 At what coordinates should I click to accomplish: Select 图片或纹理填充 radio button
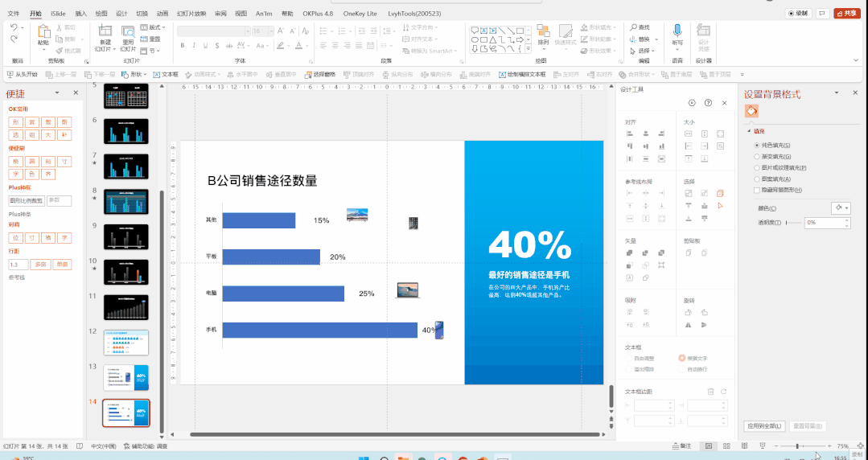pos(757,168)
